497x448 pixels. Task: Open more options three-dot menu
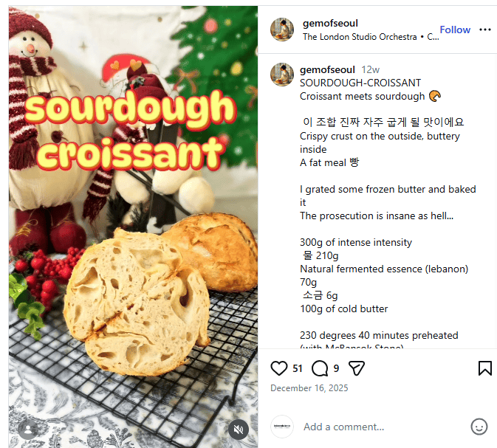coord(484,30)
